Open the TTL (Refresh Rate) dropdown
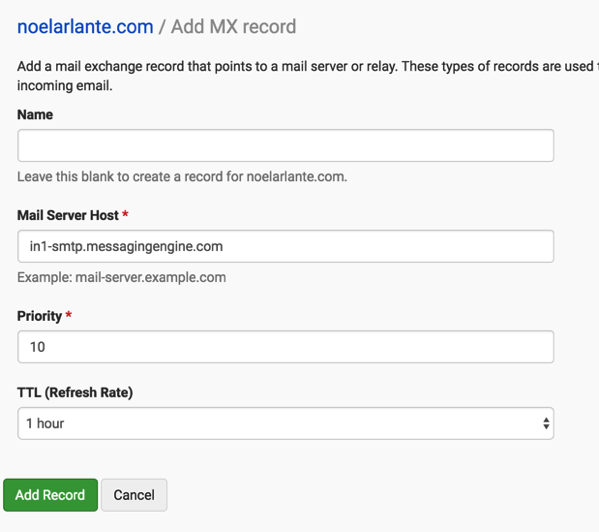Image resolution: width=599 pixels, height=532 pixels. tap(285, 423)
